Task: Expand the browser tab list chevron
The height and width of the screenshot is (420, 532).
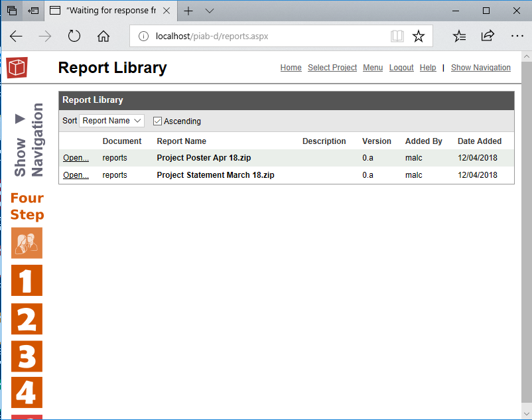Action: [209, 11]
